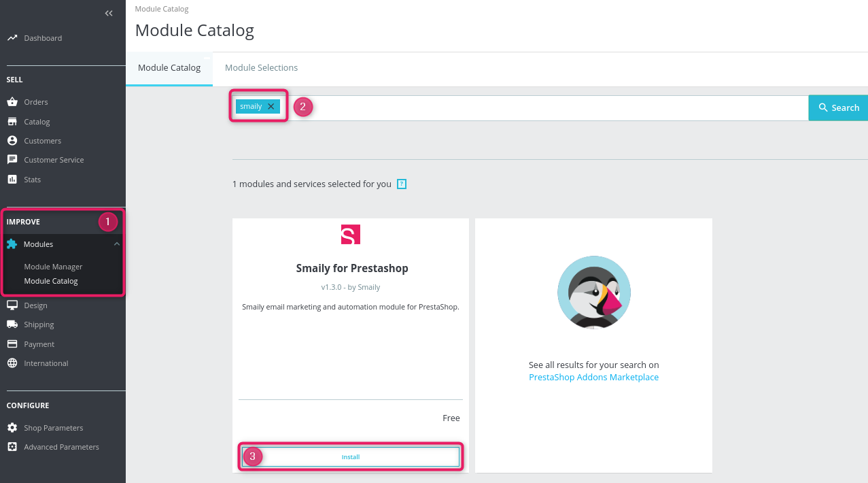868x483 pixels.
Task: Switch to the Module Selections tab
Action: point(262,68)
